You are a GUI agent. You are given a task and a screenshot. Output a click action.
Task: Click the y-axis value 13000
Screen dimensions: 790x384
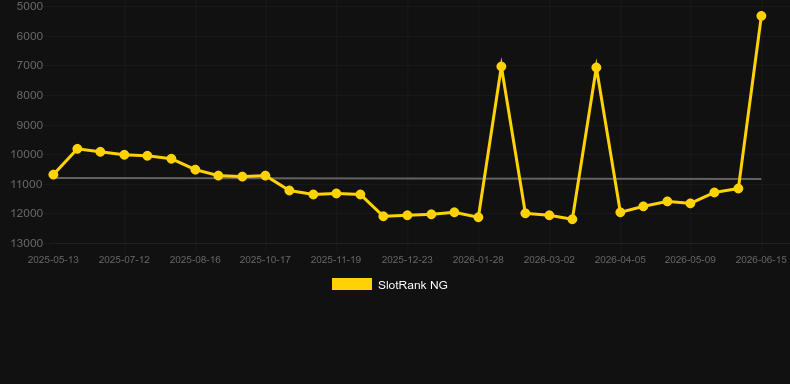(27, 243)
